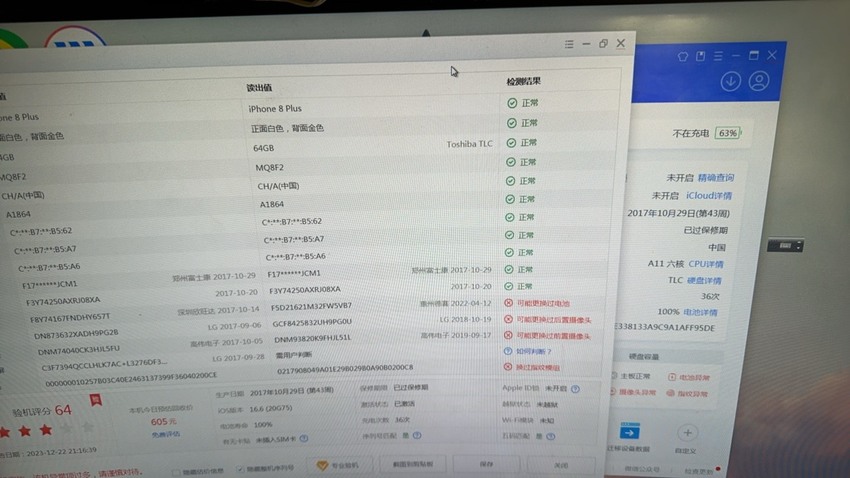Image resolution: width=850 pixels, height=478 pixels.
Task: Select battery serial 'F5D21621M32FW5VB7'
Action: pos(311,306)
